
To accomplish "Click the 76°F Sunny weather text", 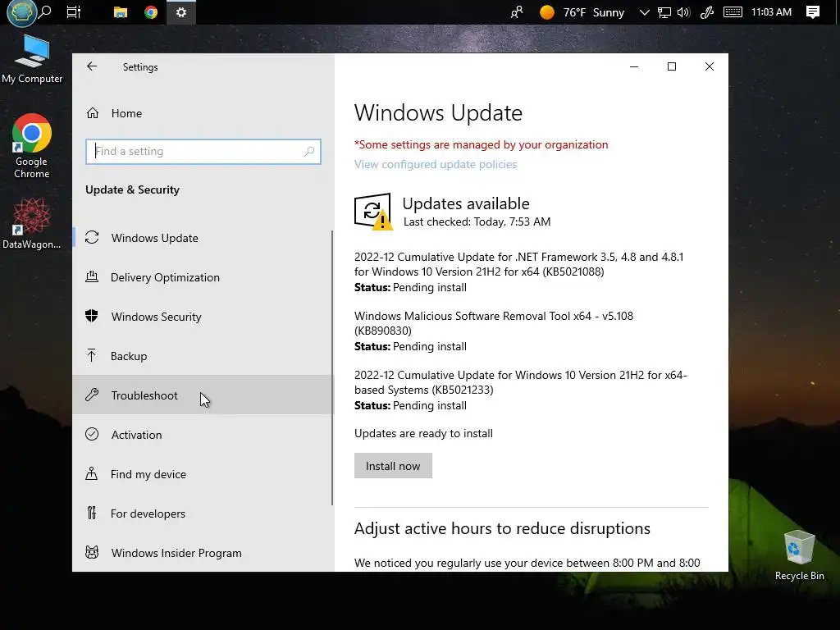I will pyautogui.click(x=594, y=11).
